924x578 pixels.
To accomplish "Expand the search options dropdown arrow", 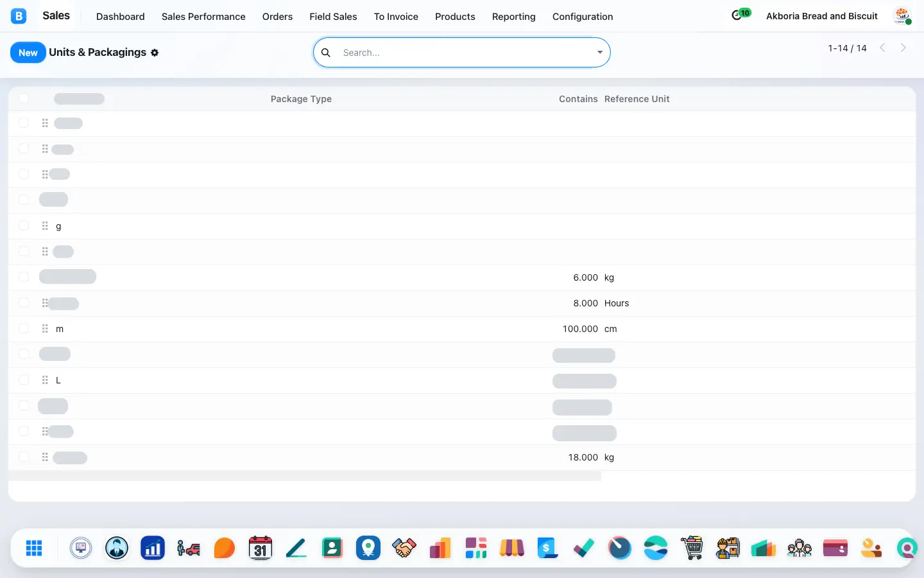I will pos(600,53).
